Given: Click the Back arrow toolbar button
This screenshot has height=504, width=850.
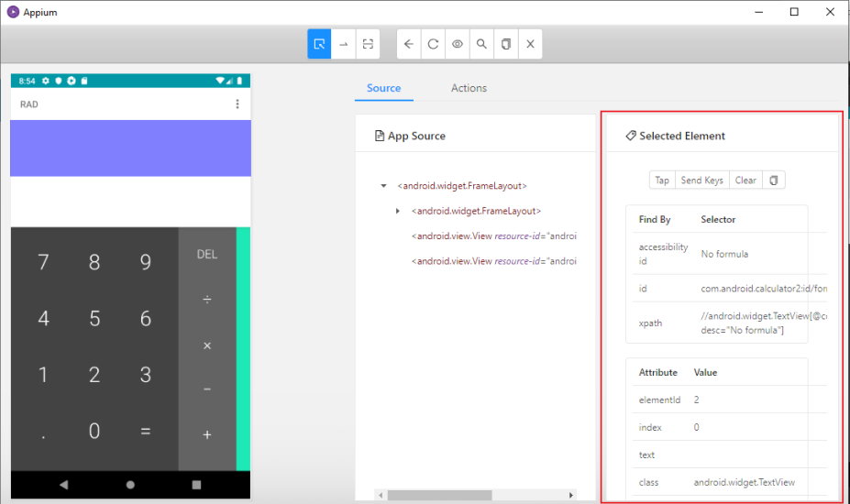Looking at the screenshot, I should (x=409, y=44).
